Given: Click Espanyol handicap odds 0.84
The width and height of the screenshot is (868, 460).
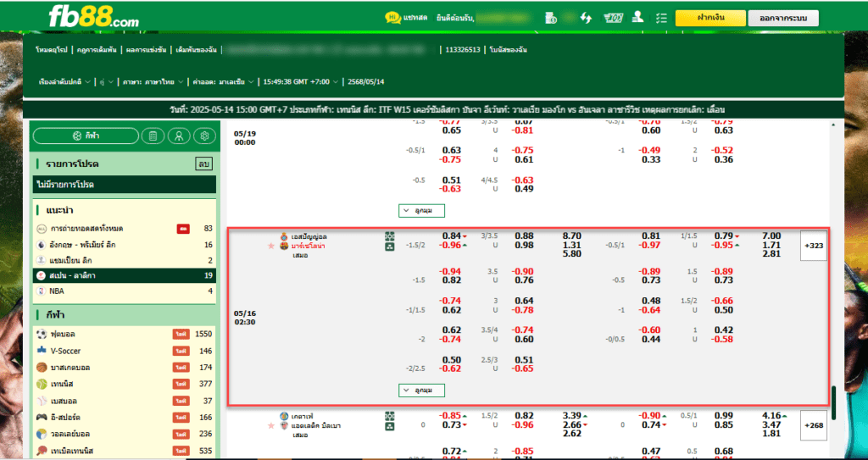Looking at the screenshot, I should (452, 236).
